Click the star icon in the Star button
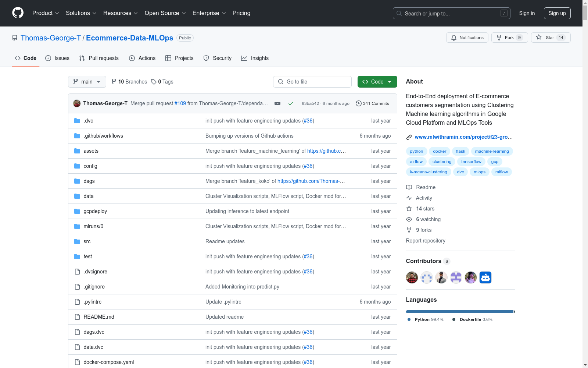Viewport: 588px width, 368px height. [539, 37]
